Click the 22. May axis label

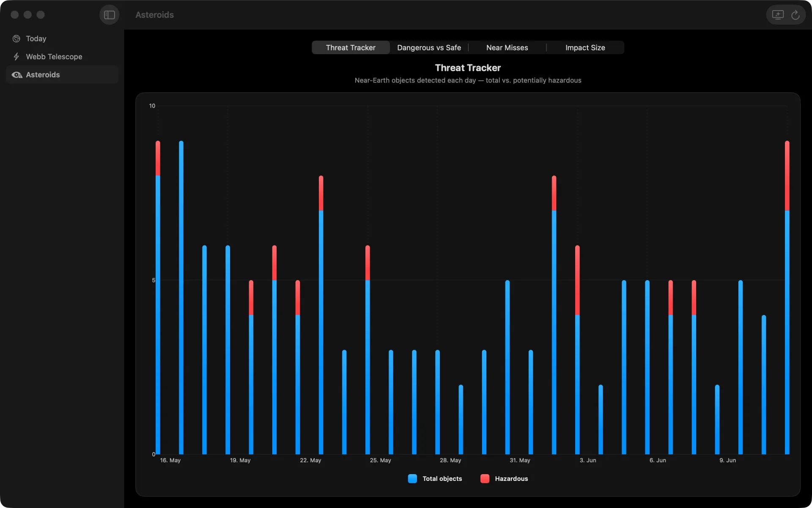310,460
